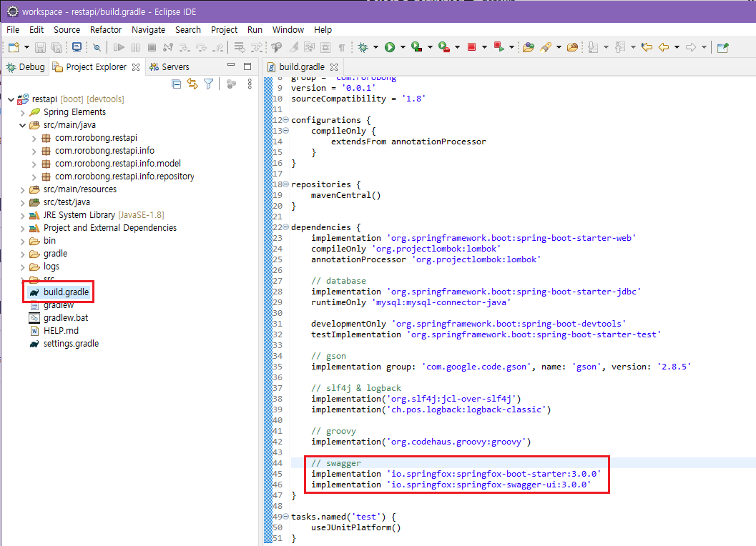Image resolution: width=756 pixels, height=546 pixels.
Task: Select settings.gradle file in tree
Action: pyautogui.click(x=71, y=344)
